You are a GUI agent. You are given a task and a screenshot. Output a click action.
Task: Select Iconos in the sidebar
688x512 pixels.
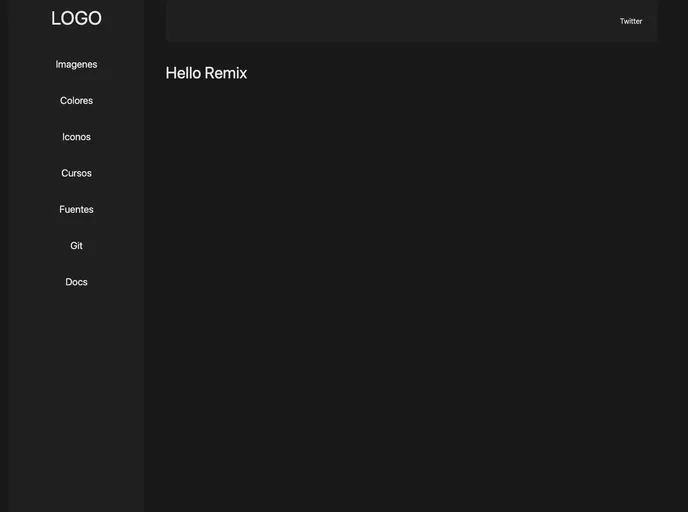[x=76, y=137]
